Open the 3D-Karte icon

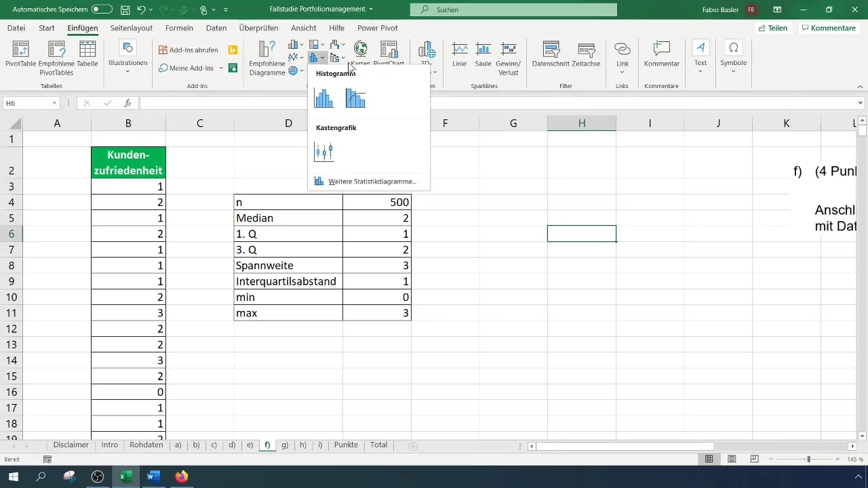427,50
